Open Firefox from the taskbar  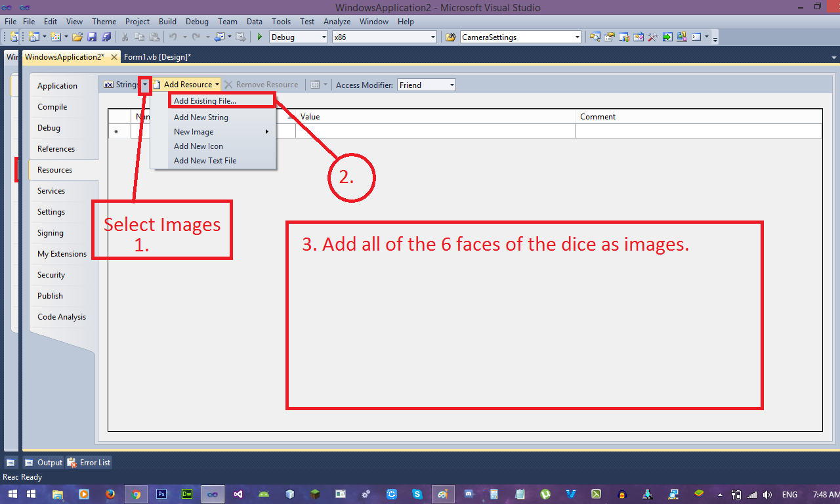click(x=110, y=494)
